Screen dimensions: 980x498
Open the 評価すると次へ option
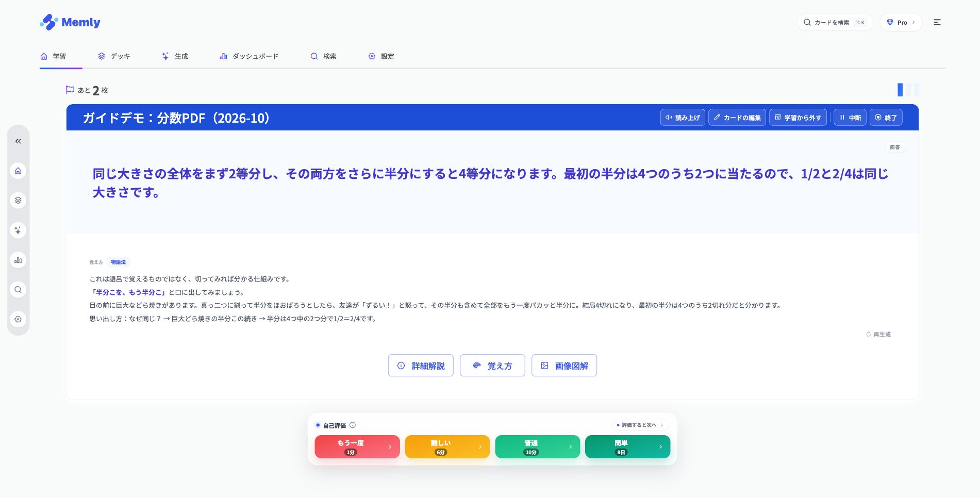pos(641,425)
